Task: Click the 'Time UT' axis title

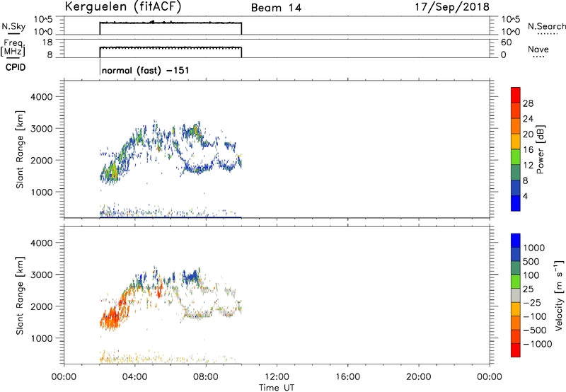Action: (277, 388)
